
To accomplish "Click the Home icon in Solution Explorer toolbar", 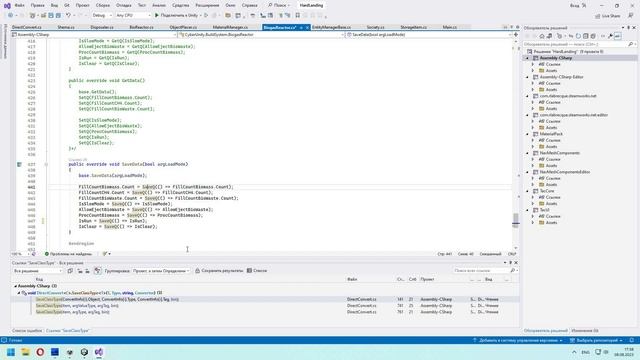I will click(542, 36).
